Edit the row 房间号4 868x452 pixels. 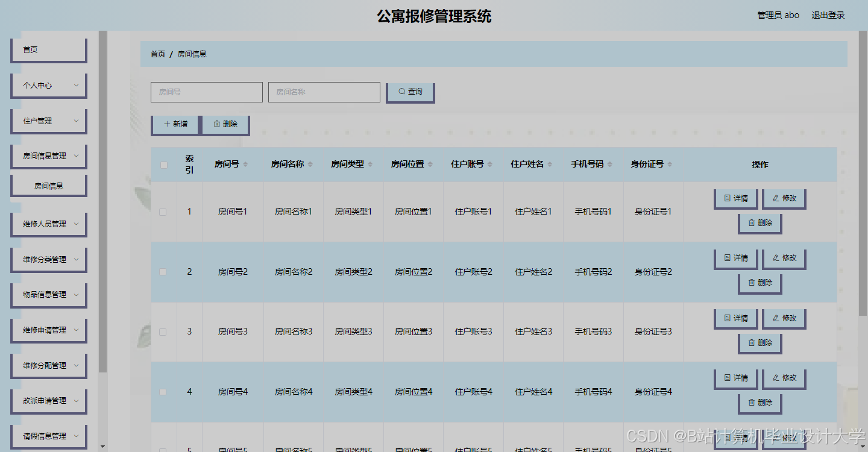784,378
